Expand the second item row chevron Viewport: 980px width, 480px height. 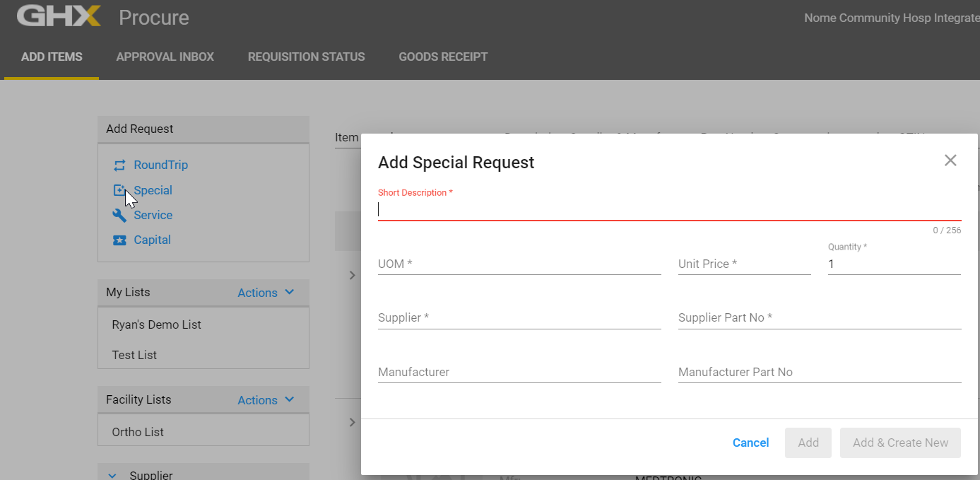[352, 422]
